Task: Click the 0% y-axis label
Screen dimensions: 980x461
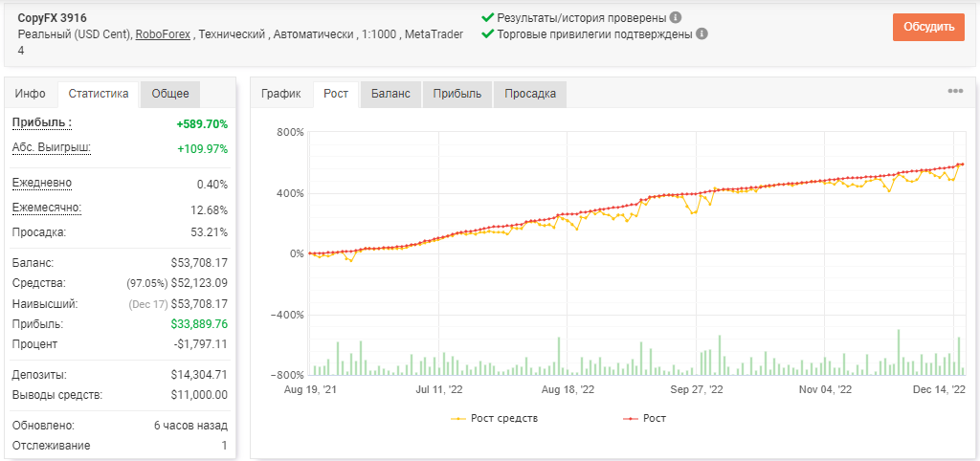Action: click(x=296, y=253)
